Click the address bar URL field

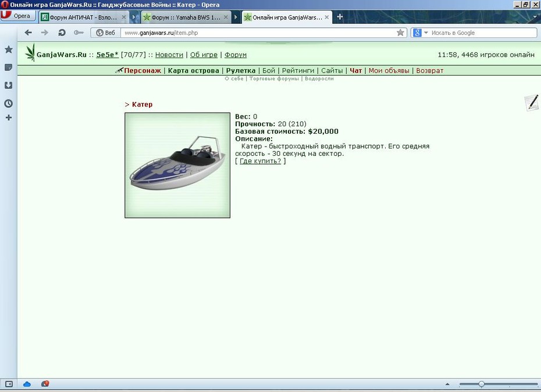[259, 33]
